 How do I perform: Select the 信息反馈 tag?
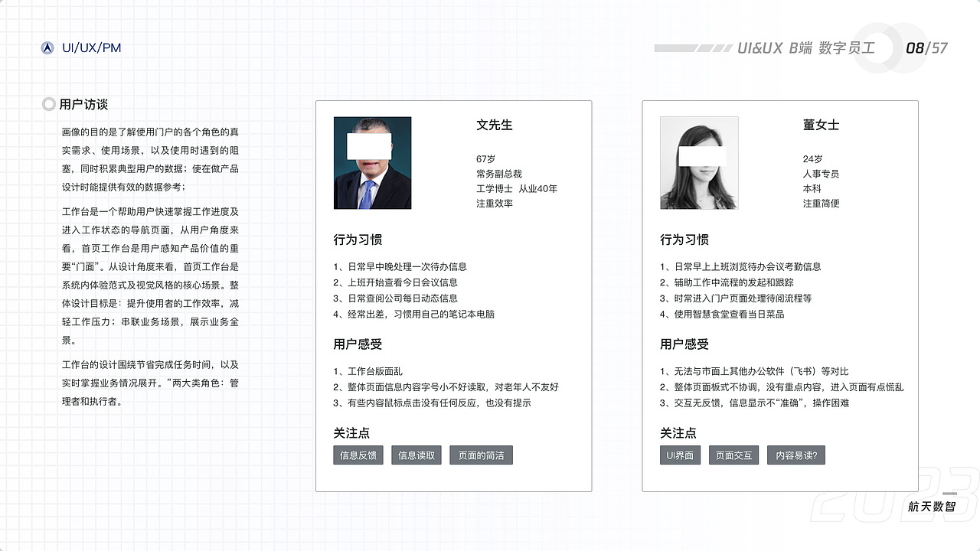[358, 455]
